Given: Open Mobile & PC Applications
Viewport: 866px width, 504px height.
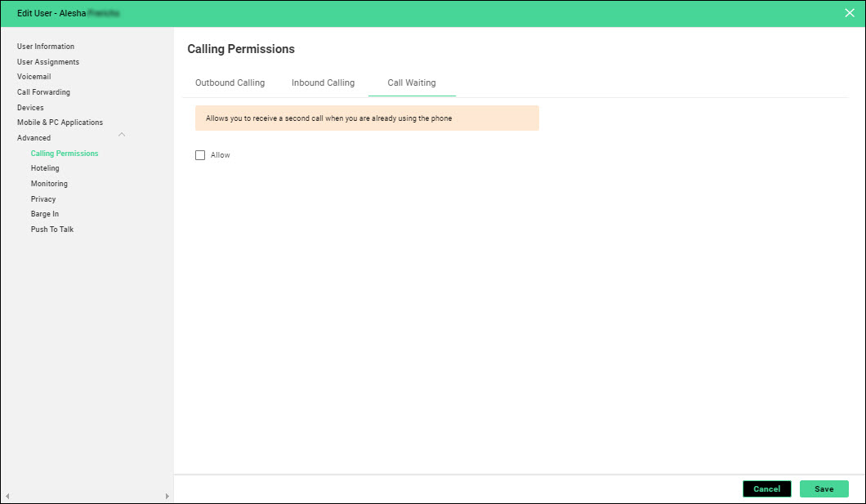Looking at the screenshot, I should point(60,123).
